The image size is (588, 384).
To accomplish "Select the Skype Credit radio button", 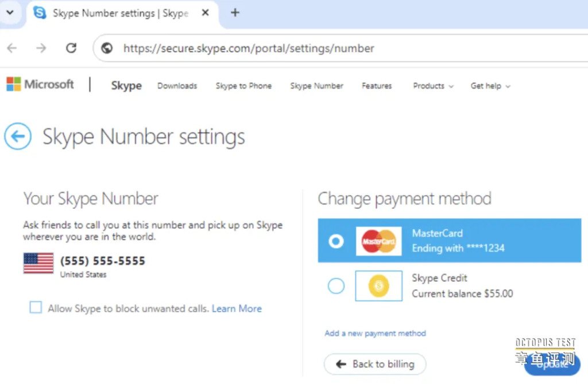I will click(336, 286).
